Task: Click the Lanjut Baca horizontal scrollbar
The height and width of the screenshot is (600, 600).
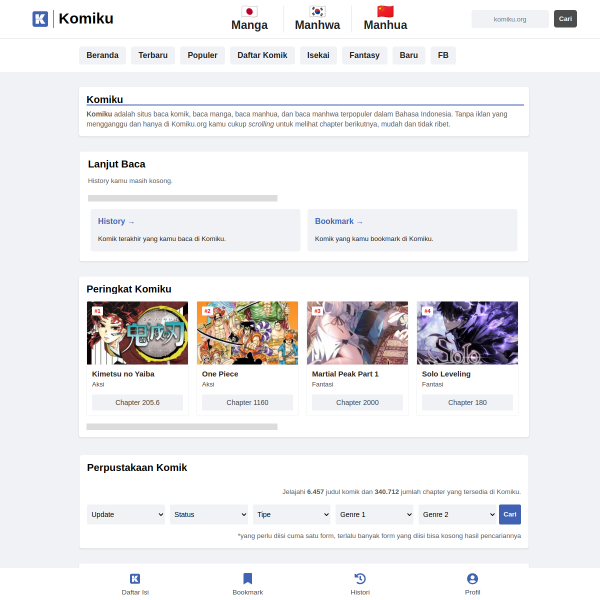Action: pos(183,198)
